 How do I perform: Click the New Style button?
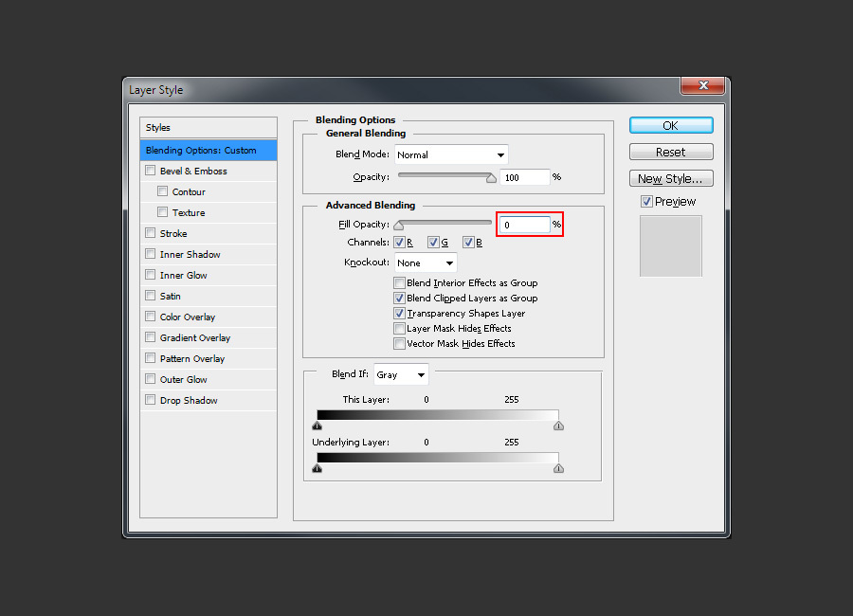(x=670, y=178)
